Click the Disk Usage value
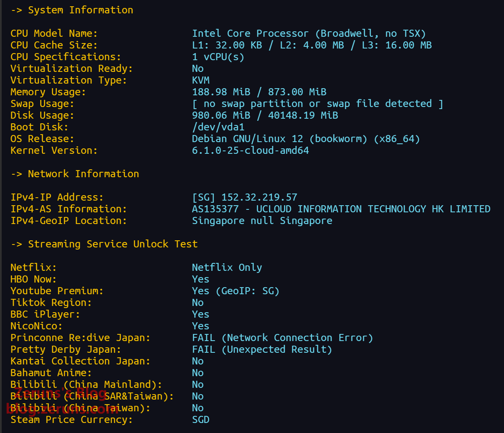The width and height of the screenshot is (504, 433). point(265,115)
